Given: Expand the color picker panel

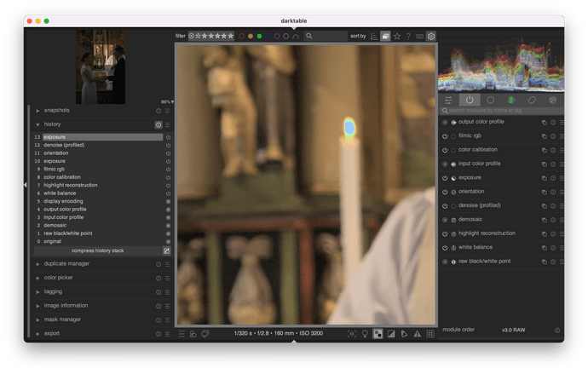Looking at the screenshot, I should pyautogui.click(x=37, y=278).
